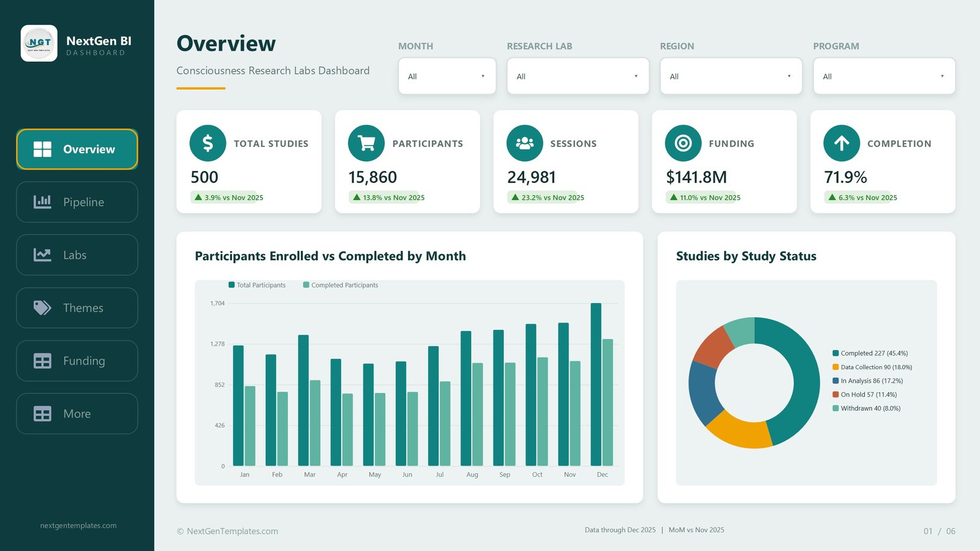Click the Pipeline bar chart icon
Screen dimensions: 980x551
[x=42, y=202]
